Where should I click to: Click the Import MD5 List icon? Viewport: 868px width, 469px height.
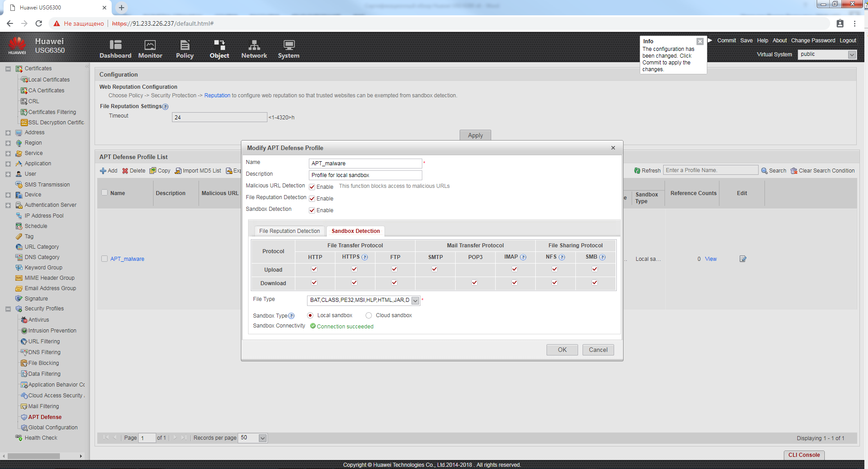click(x=178, y=171)
